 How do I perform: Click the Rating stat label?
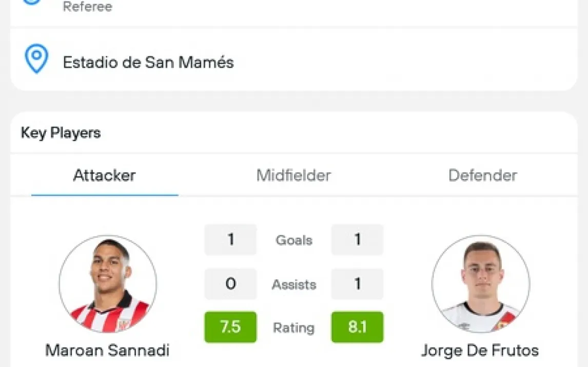[294, 328]
